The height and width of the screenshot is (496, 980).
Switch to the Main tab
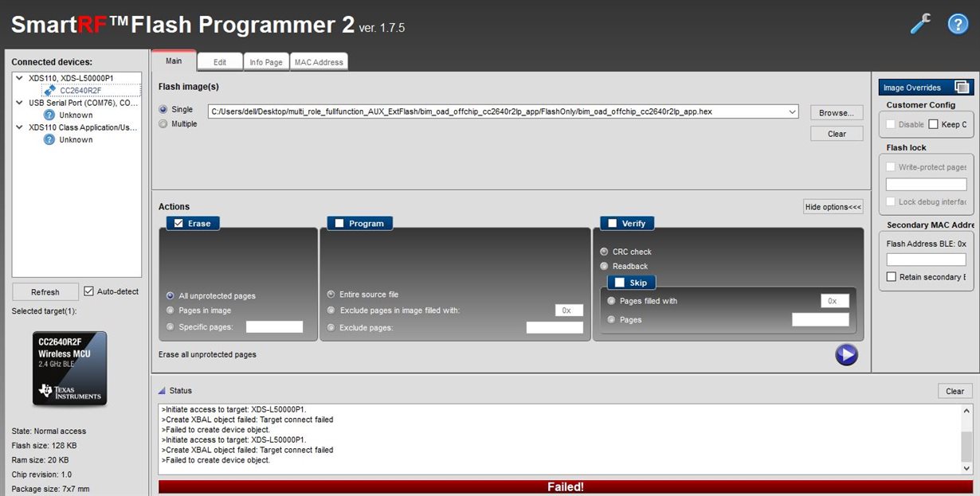pyautogui.click(x=174, y=61)
